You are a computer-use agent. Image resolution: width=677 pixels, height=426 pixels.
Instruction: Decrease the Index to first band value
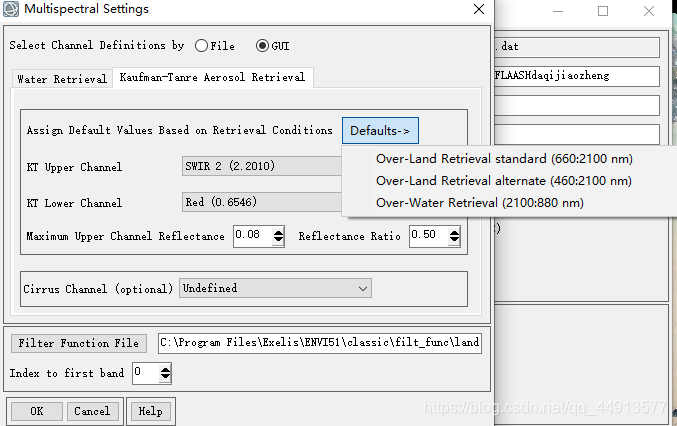[165, 377]
